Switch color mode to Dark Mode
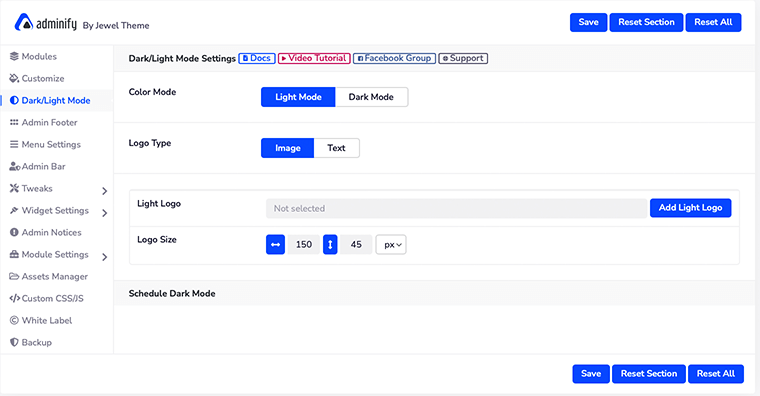The image size is (760, 396). point(371,97)
